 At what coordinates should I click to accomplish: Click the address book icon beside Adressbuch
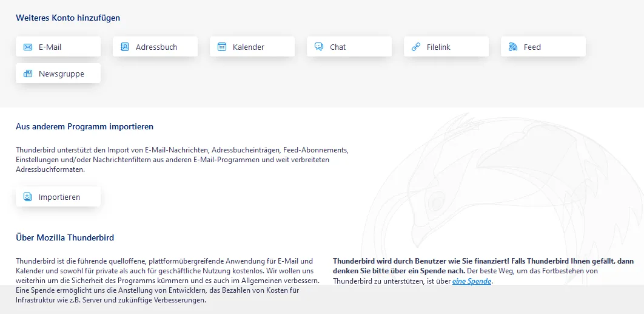point(125,47)
